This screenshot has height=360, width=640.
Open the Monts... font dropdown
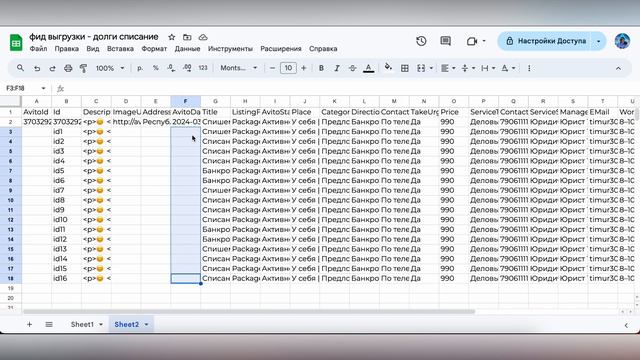point(239,68)
